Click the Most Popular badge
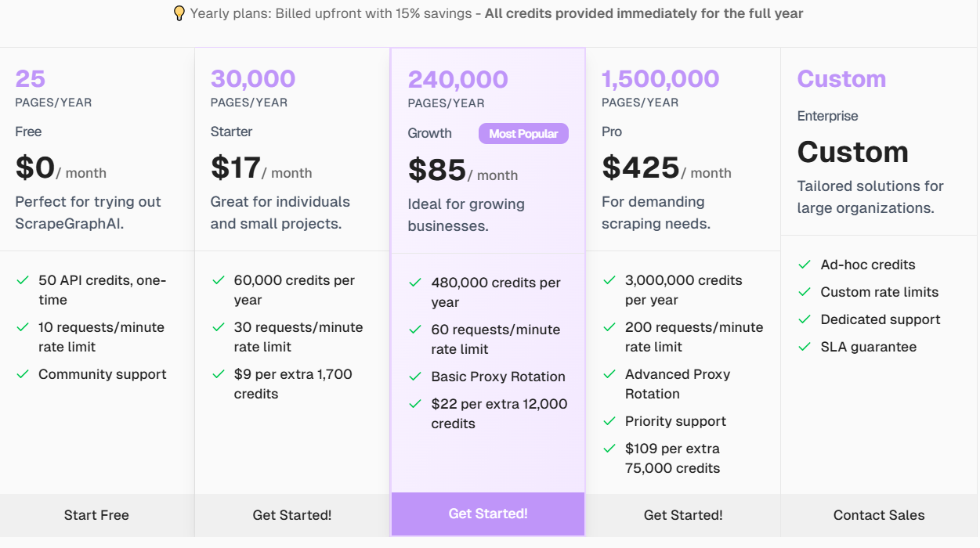Screen dimensions: 980x548 point(523,134)
